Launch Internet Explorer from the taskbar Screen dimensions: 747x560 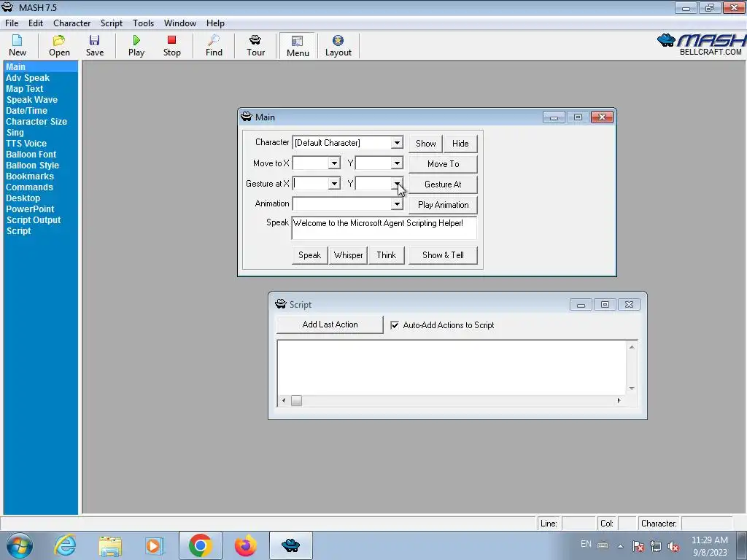65,545
